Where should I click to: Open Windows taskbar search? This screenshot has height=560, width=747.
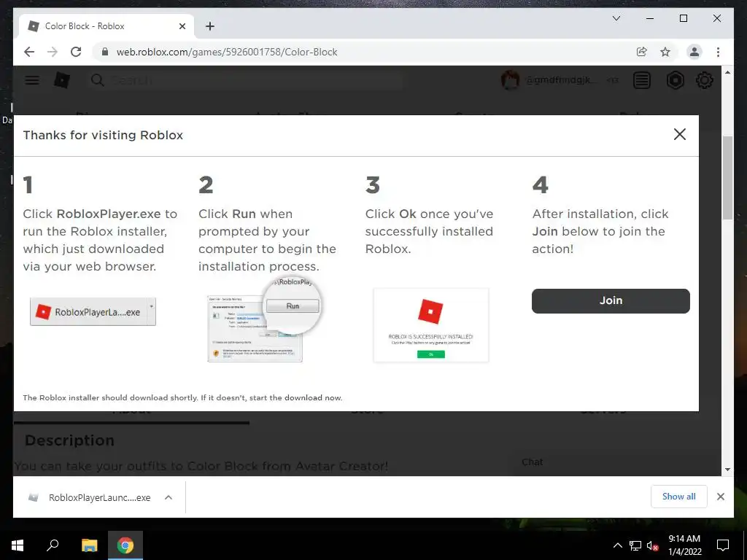(x=53, y=545)
